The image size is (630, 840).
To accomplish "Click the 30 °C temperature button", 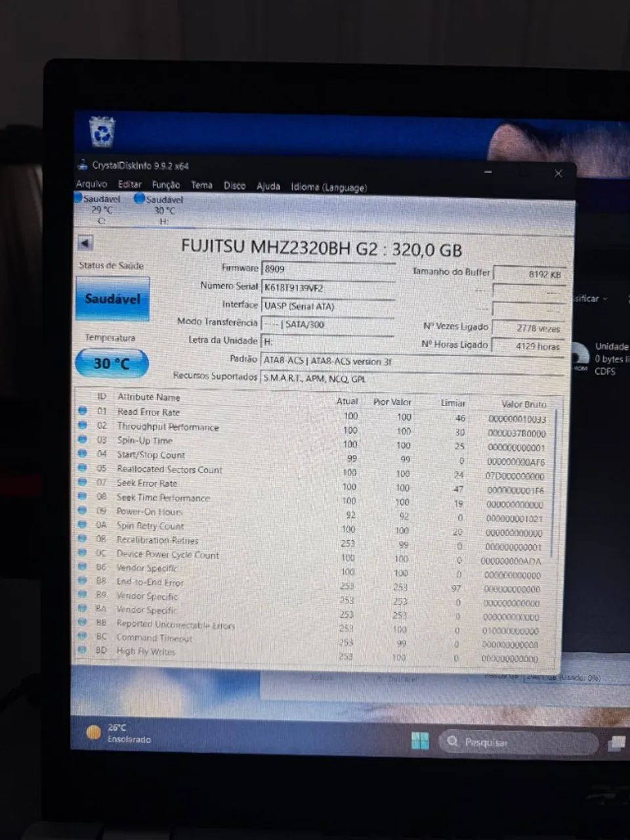I will click(112, 363).
